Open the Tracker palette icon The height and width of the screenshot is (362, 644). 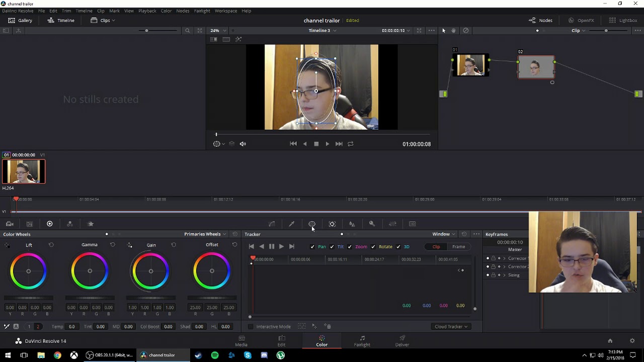click(x=332, y=224)
